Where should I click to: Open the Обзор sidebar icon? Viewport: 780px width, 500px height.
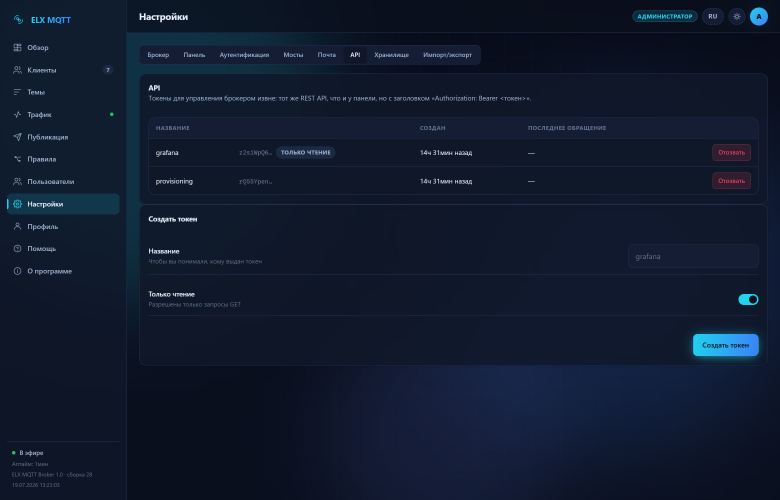[x=17, y=47]
